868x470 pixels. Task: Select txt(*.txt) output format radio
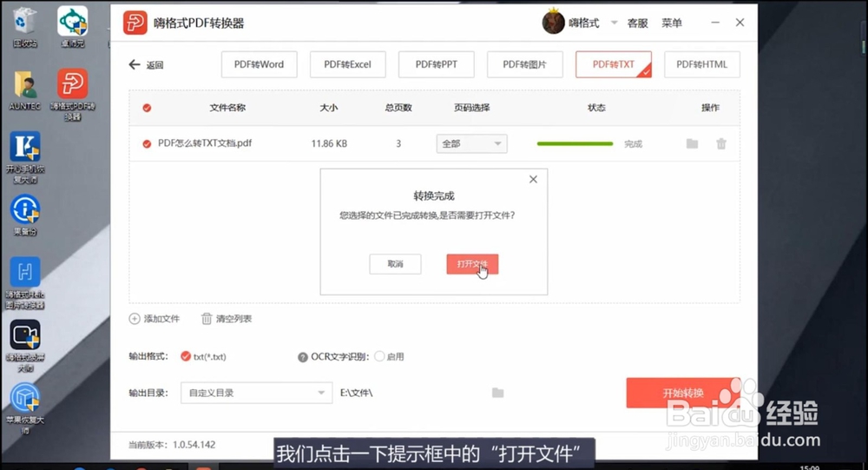(186, 356)
